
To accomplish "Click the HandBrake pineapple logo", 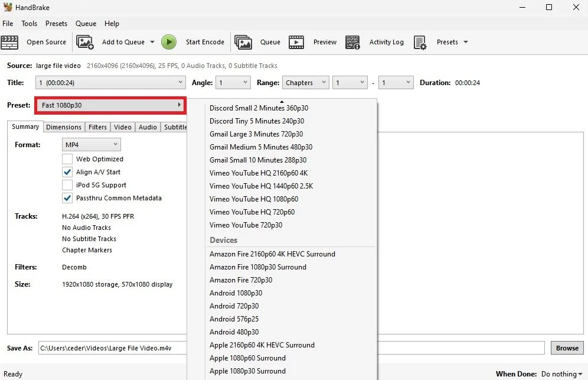I will [8, 7].
